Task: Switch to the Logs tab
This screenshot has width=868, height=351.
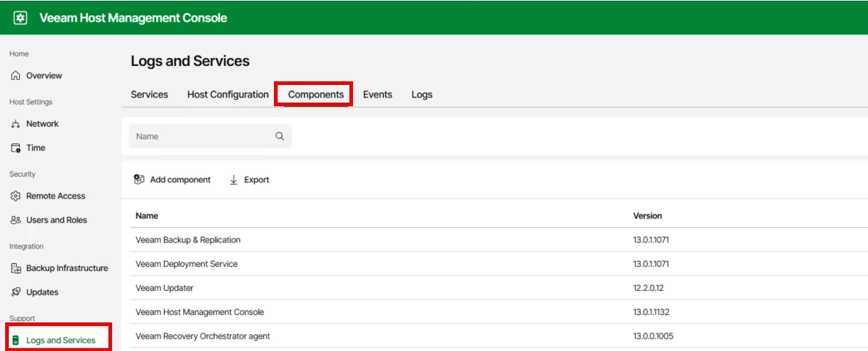Action: tap(422, 95)
